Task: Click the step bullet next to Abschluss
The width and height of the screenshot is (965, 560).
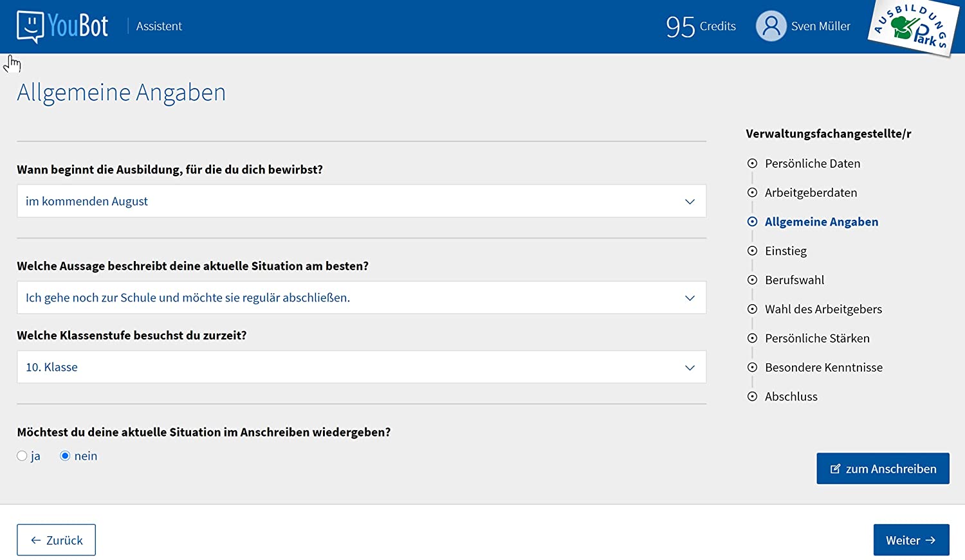Action: tap(752, 397)
